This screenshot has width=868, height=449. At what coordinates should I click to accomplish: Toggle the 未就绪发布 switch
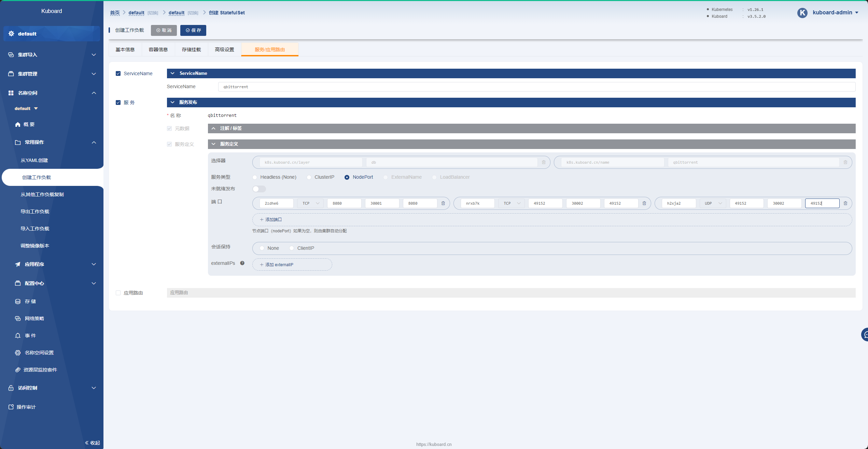point(259,189)
